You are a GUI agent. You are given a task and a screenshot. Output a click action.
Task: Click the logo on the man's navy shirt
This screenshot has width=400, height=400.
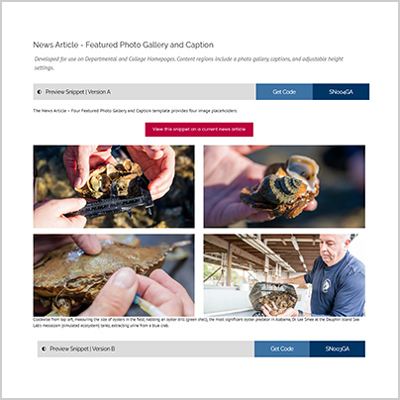[326, 286]
